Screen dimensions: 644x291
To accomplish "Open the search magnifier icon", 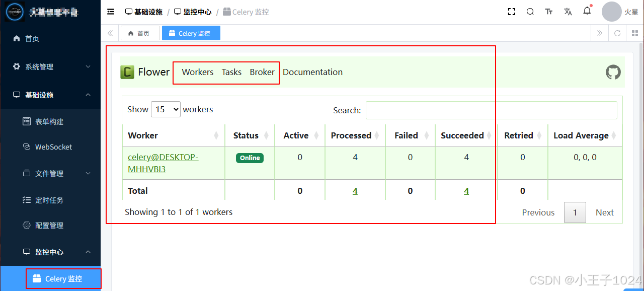I will click(x=530, y=12).
